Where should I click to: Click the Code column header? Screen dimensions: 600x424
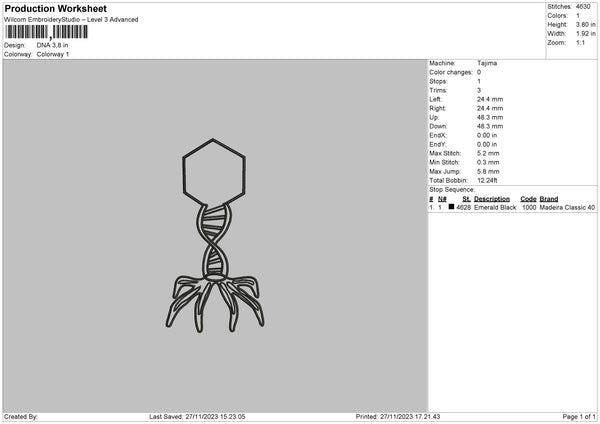528,199
